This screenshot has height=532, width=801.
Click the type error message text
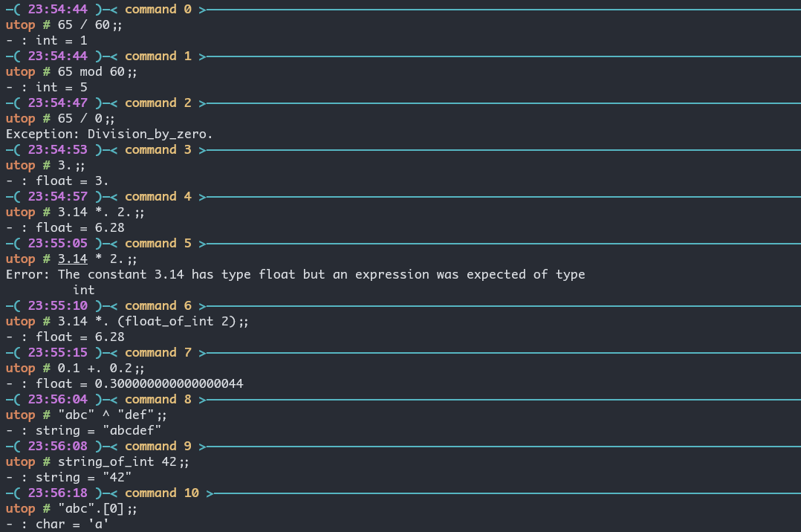[x=295, y=274]
